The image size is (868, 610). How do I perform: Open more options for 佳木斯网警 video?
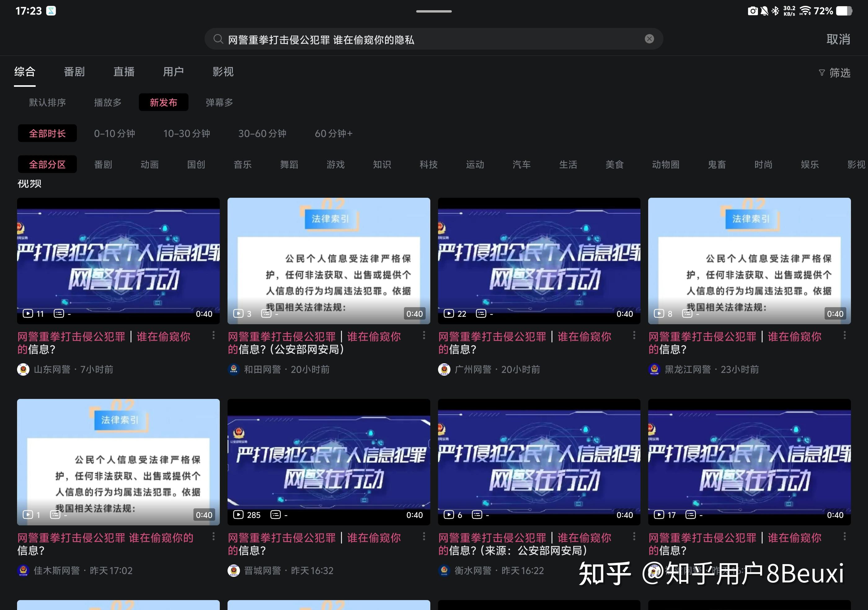214,536
